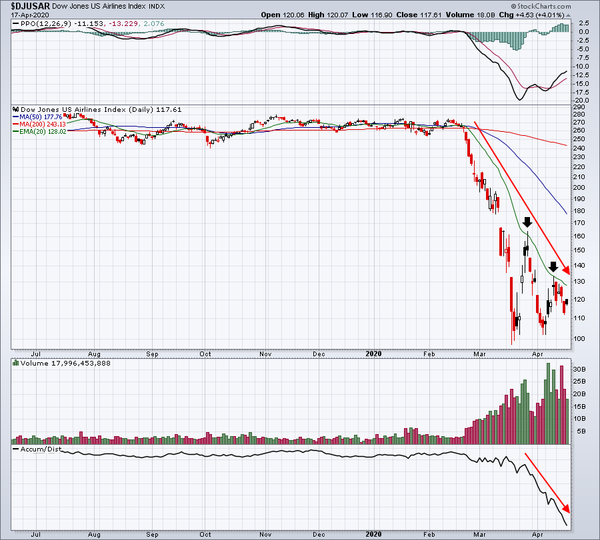Click the $DJUSAR ticker symbol title

29,6
